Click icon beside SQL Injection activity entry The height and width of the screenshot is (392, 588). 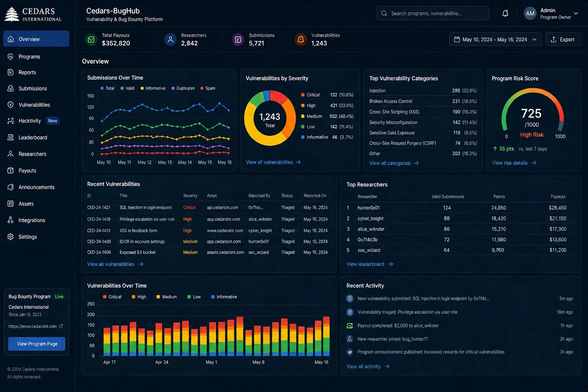[x=350, y=299]
